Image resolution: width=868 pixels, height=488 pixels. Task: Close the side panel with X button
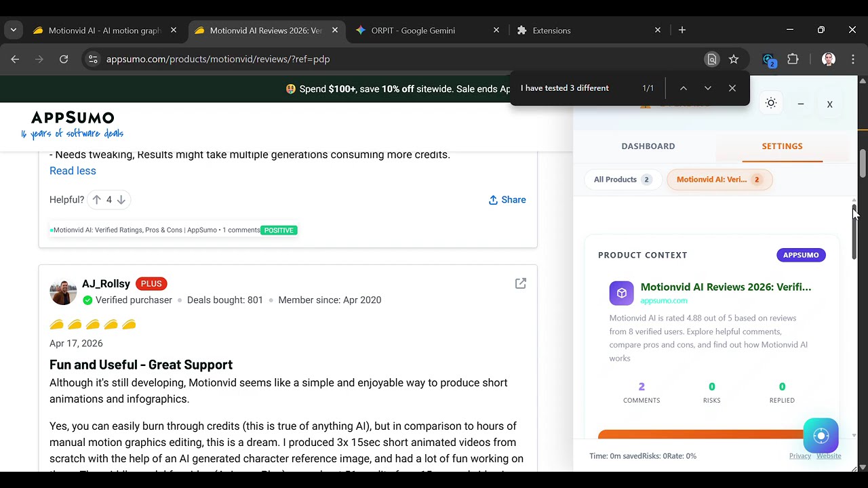point(829,104)
